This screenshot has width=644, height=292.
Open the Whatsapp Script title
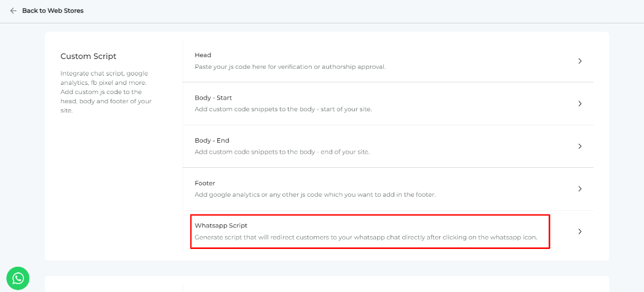point(221,226)
